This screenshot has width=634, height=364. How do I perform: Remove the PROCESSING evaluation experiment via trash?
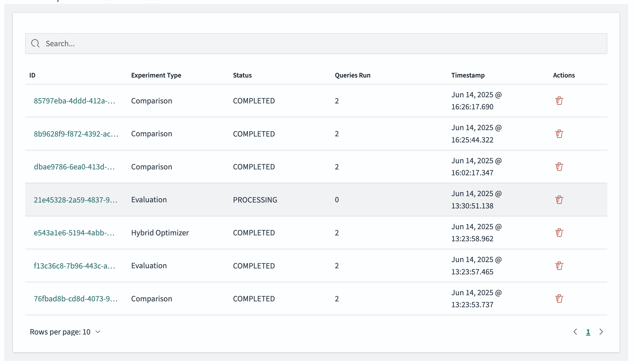559,200
